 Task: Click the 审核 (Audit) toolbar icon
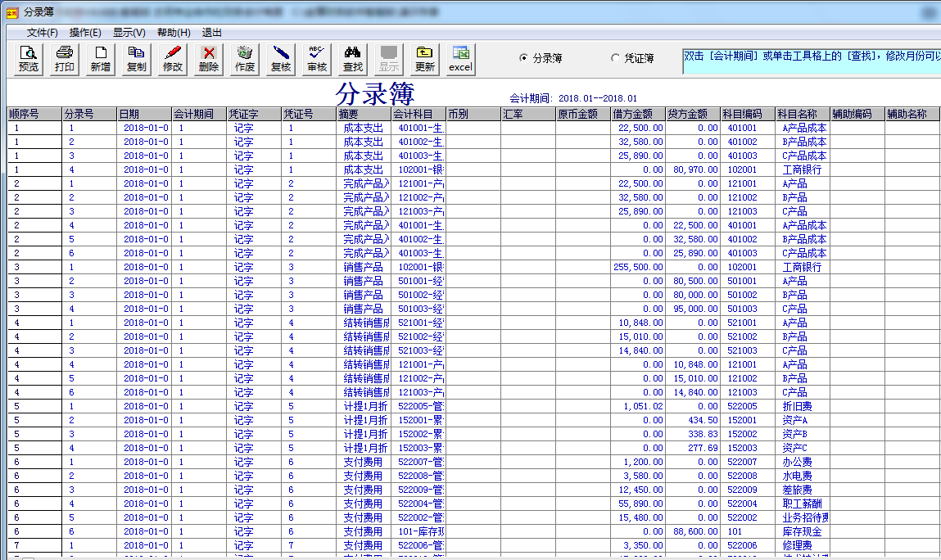coord(317,59)
